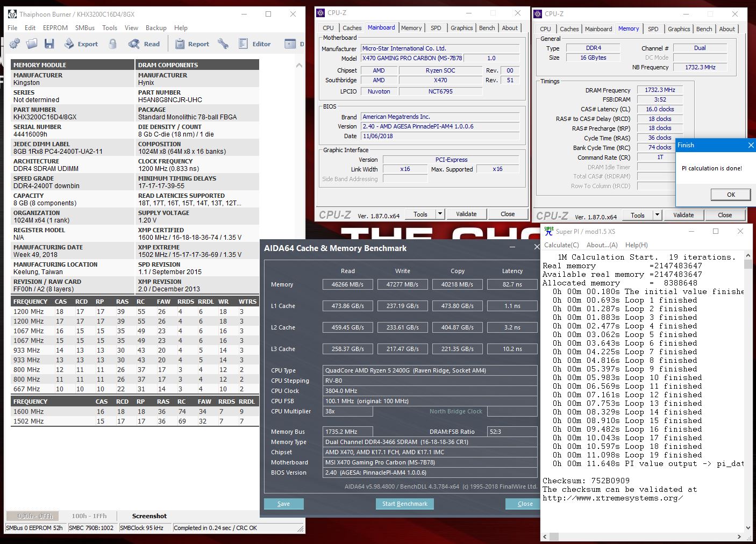This screenshot has width=756, height=544.
Task: Expand Tools dropdown arrow in Mainboard CPU-Z
Action: coord(440,214)
